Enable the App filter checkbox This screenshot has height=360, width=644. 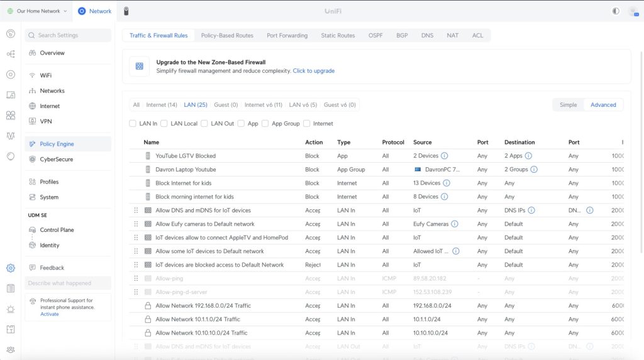coord(241,124)
